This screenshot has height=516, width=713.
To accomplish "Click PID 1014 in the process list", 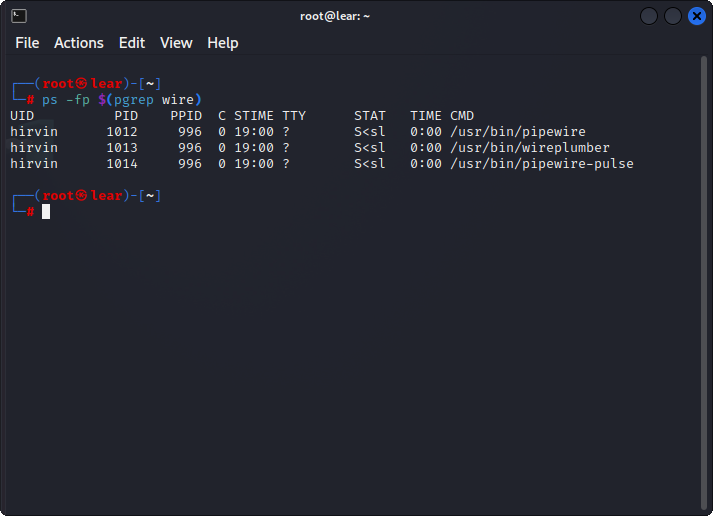I will [x=122, y=164].
